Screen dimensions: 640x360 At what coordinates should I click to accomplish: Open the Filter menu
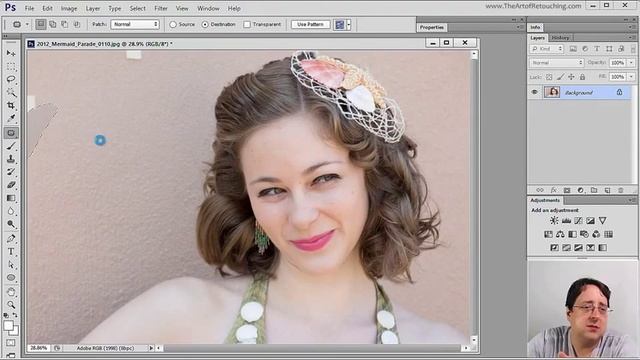coord(161,8)
